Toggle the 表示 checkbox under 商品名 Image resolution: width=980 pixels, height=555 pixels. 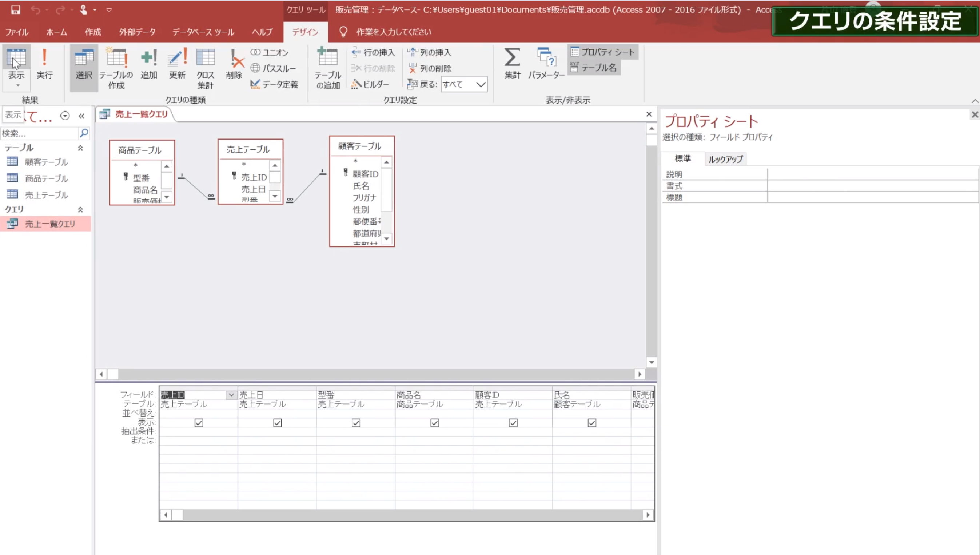click(x=434, y=423)
